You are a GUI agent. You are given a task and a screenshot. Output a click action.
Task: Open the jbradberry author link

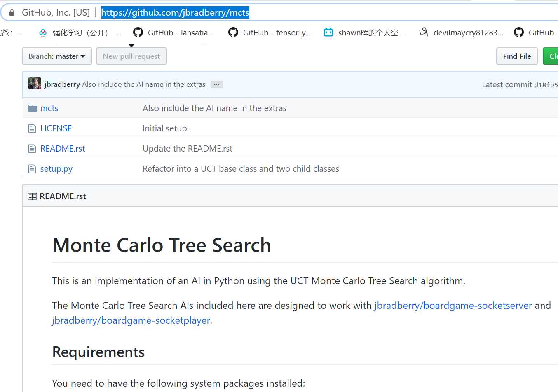coord(62,84)
